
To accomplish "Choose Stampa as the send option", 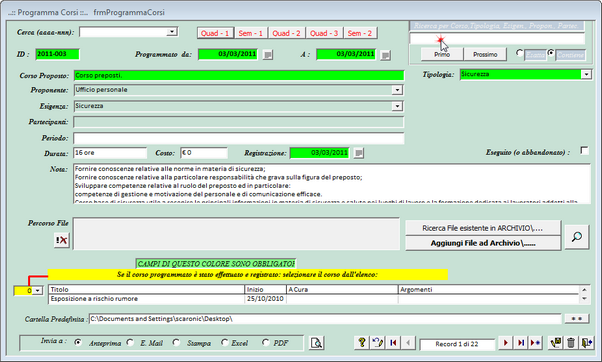I will coord(176,342).
